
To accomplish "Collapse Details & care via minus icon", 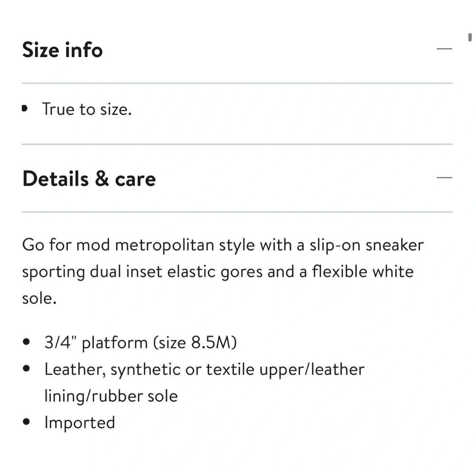I will click(x=444, y=178).
